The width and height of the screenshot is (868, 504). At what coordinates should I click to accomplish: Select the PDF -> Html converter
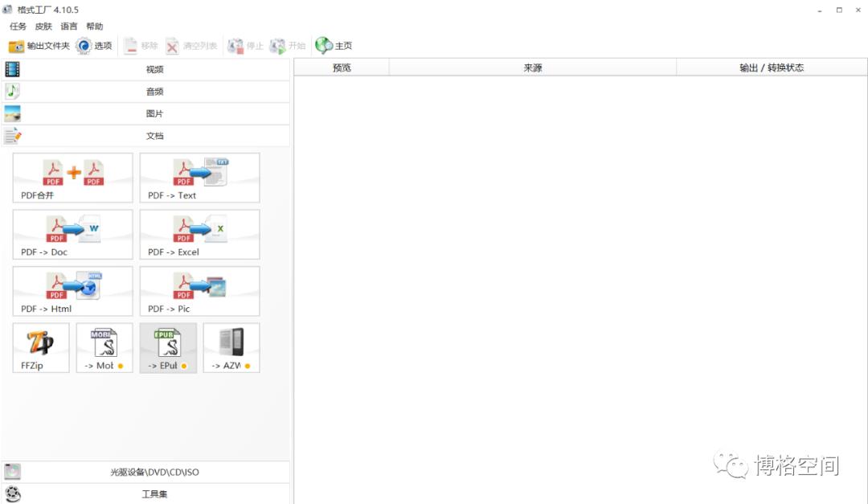73,291
